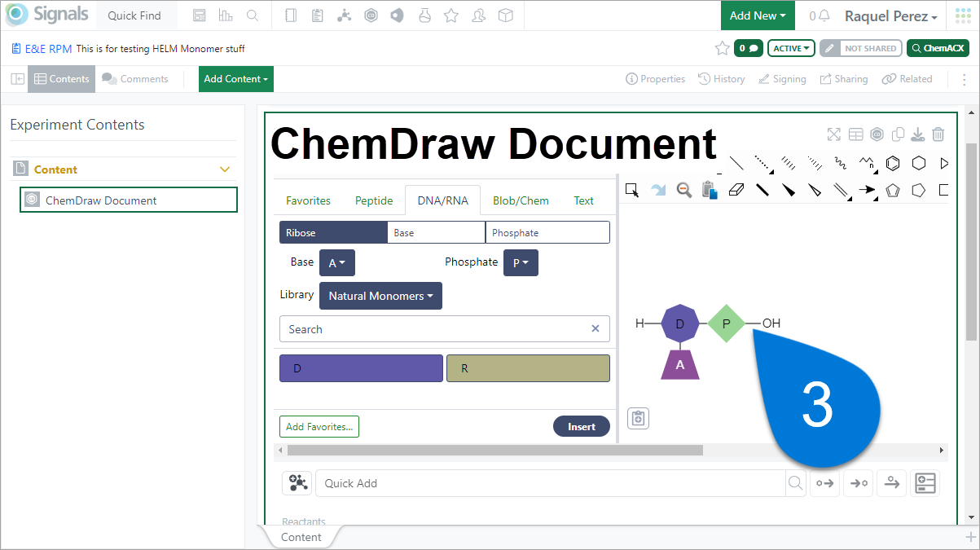Toggle the left sidebar panel icon
Screen dimensions: 980x550
click(17, 79)
